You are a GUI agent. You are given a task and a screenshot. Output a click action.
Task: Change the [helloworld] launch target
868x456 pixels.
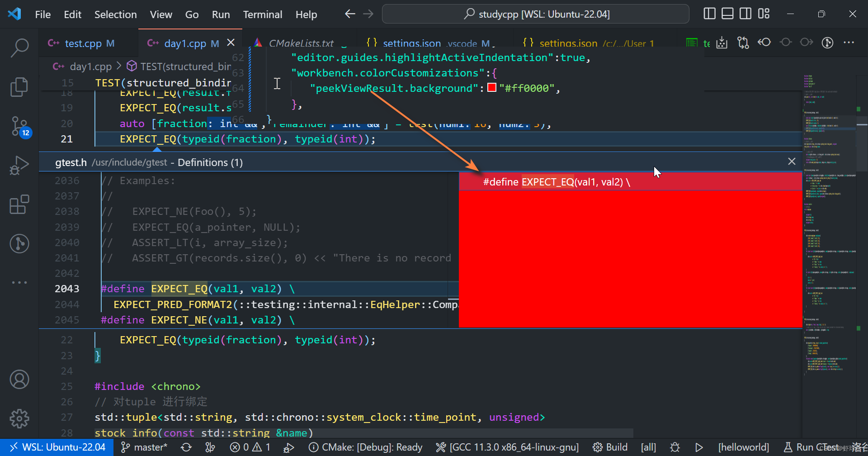click(x=743, y=447)
